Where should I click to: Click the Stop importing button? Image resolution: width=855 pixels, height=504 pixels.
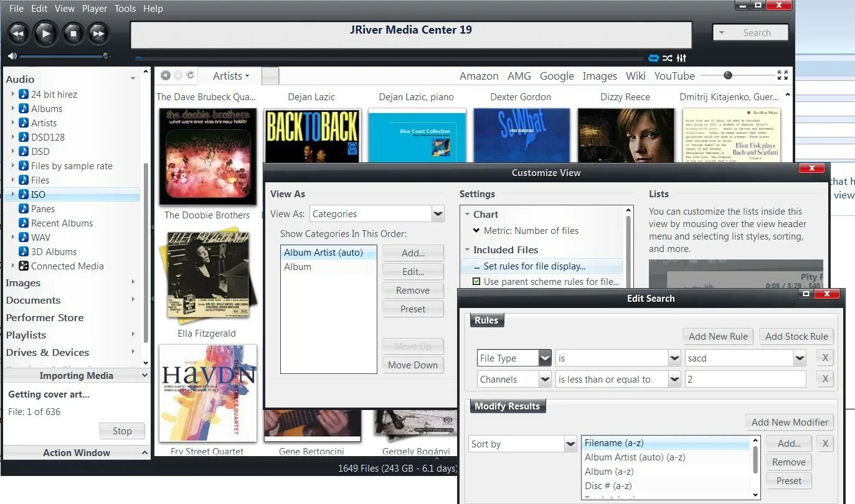point(122,431)
